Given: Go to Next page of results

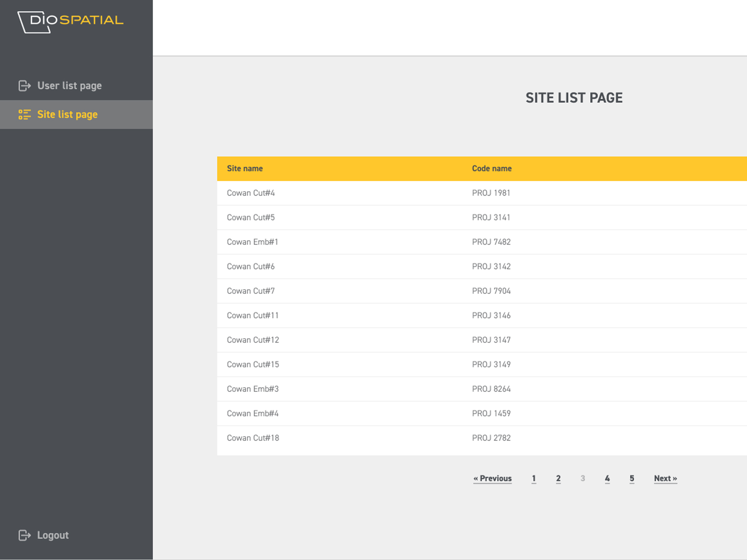Looking at the screenshot, I should [665, 478].
